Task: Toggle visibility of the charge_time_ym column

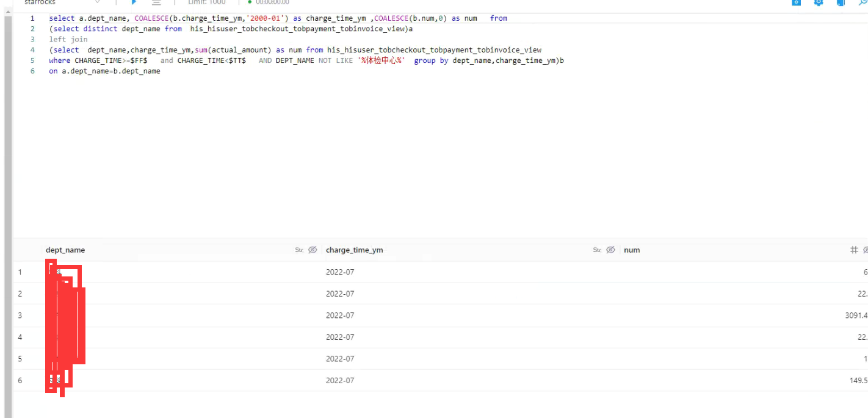Action: (x=611, y=250)
